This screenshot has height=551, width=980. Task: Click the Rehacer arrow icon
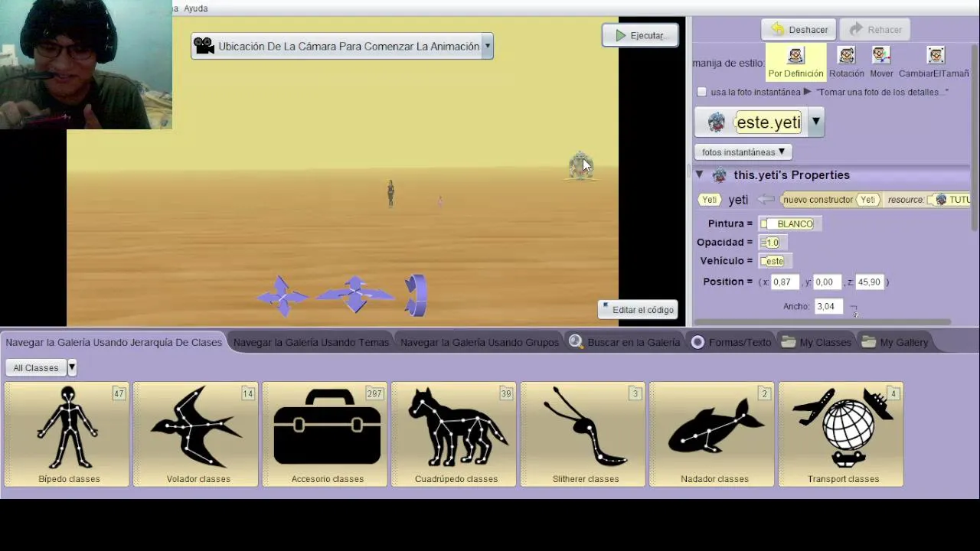856,29
